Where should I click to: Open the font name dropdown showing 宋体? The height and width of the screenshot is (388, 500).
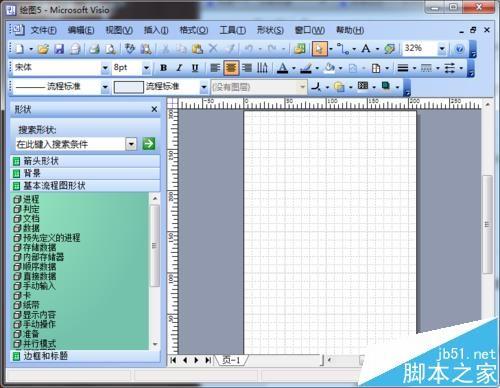point(105,68)
